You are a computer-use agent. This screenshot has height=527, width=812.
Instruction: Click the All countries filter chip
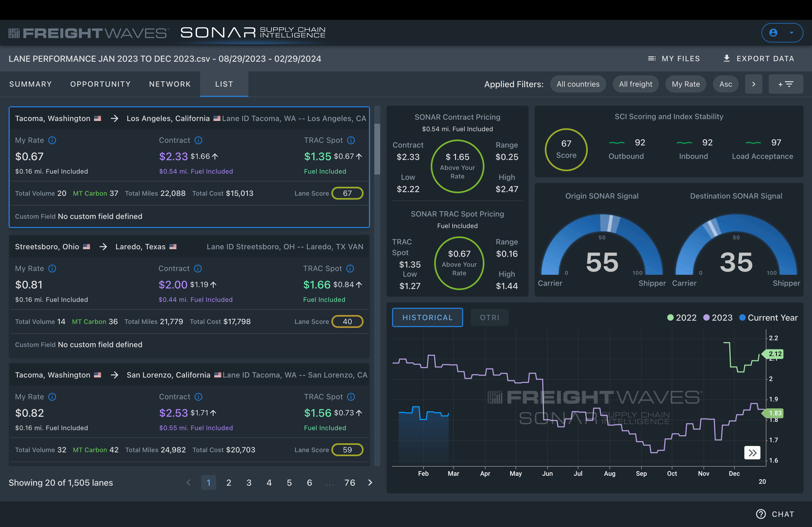[x=578, y=84]
